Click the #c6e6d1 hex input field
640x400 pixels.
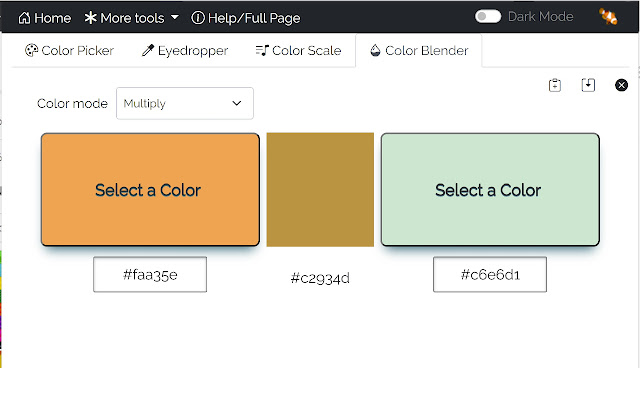490,274
